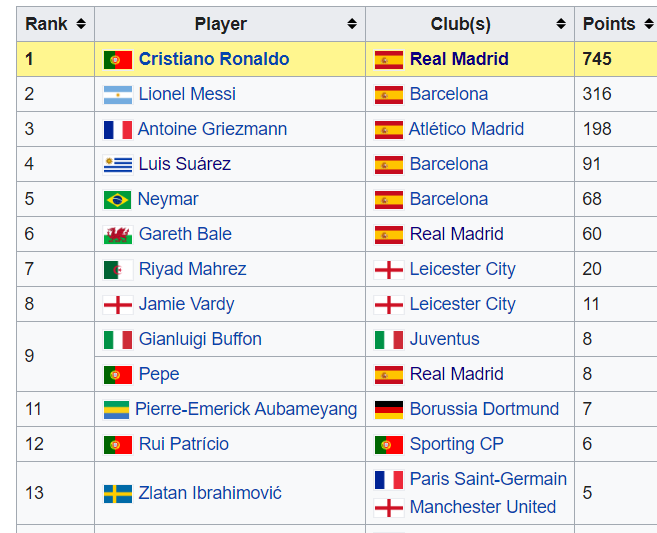Click the Wales flag beside Gareth Bale
Viewport: 657px width, 533px height.
tap(117, 235)
